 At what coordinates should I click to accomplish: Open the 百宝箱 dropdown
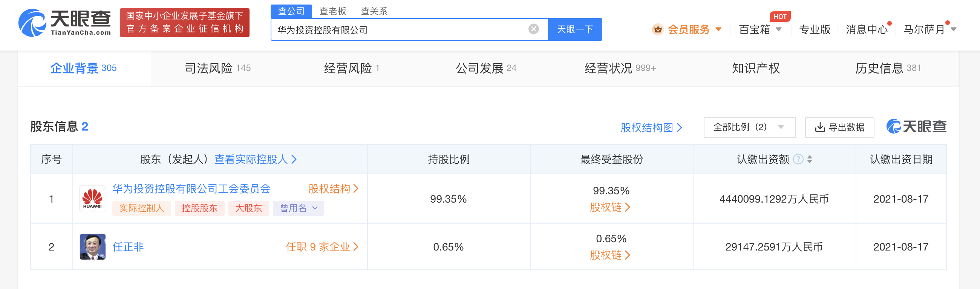coord(760,29)
